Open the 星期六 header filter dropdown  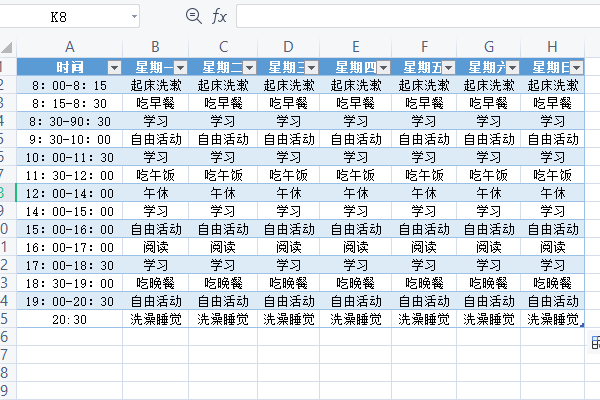(x=512, y=68)
